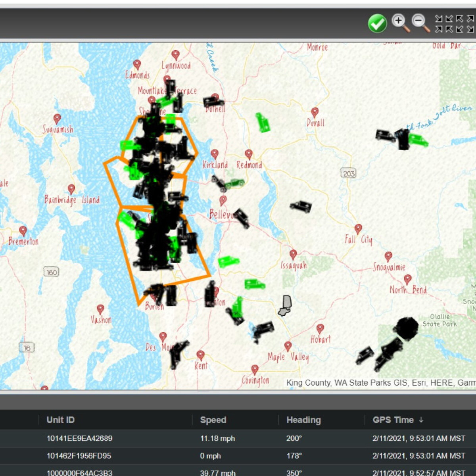The height and width of the screenshot is (476, 476).
Task: Click the Covington map pin
Action: tap(255, 370)
